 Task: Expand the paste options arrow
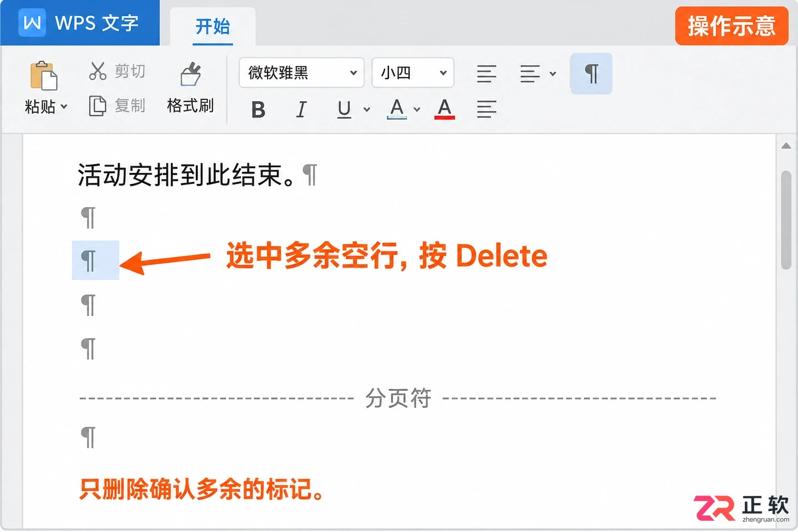tap(64, 106)
